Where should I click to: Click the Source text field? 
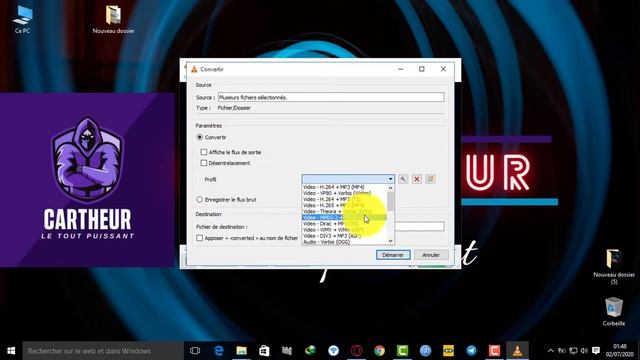331,97
